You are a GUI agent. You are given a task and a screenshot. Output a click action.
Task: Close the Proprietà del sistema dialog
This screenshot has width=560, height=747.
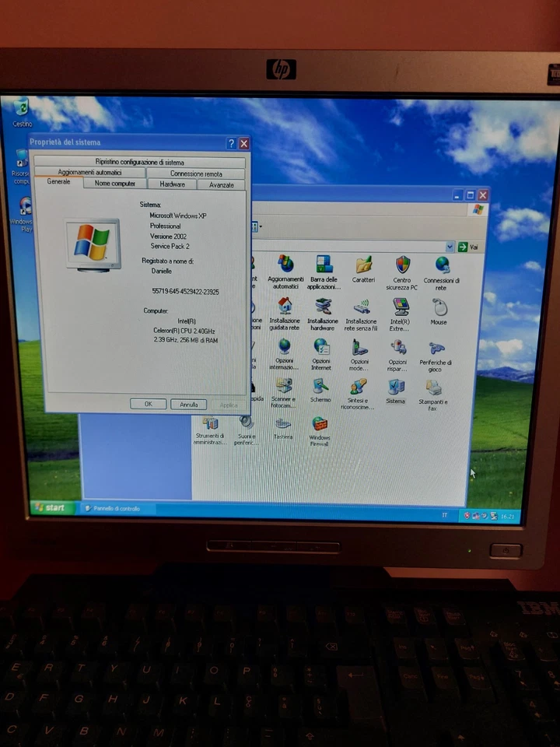[x=243, y=143]
